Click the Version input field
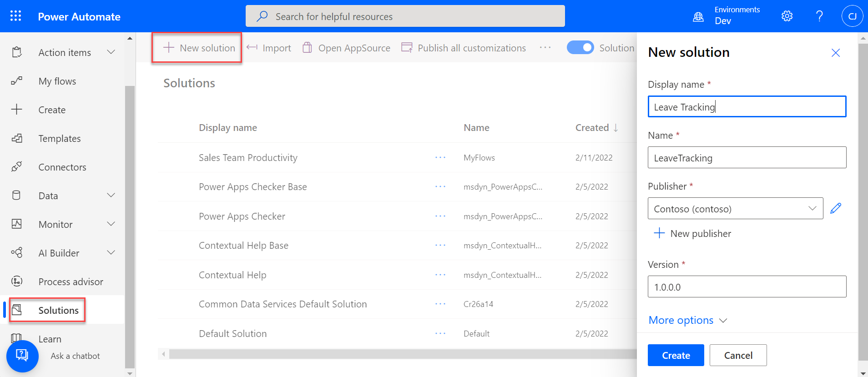Image resolution: width=868 pixels, height=377 pixels. 747,287
